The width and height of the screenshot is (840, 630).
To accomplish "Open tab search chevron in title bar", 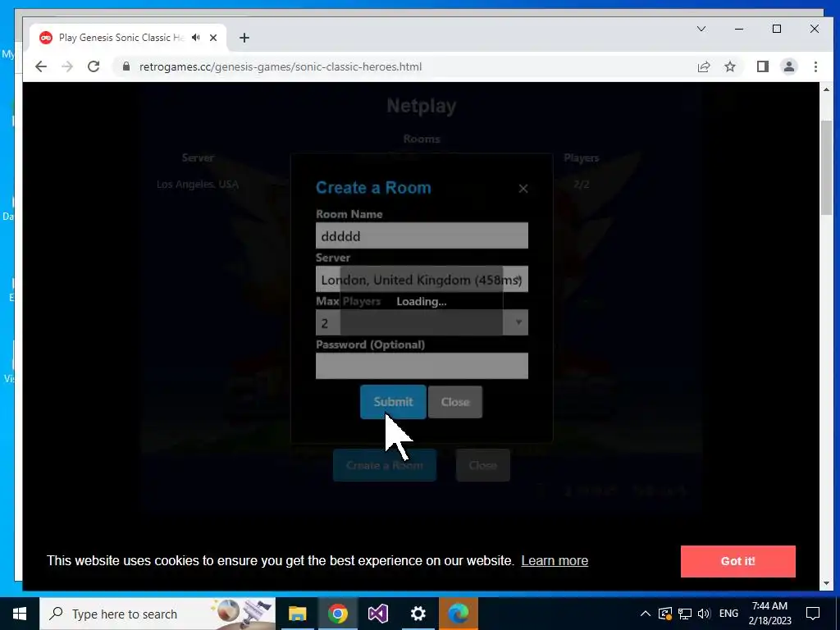I will point(701,29).
